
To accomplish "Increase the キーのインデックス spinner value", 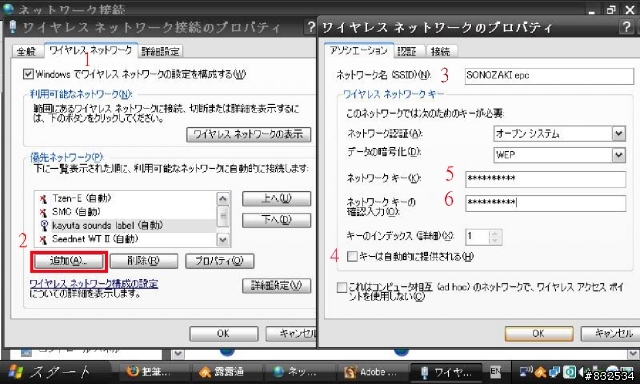I will click(x=495, y=233).
